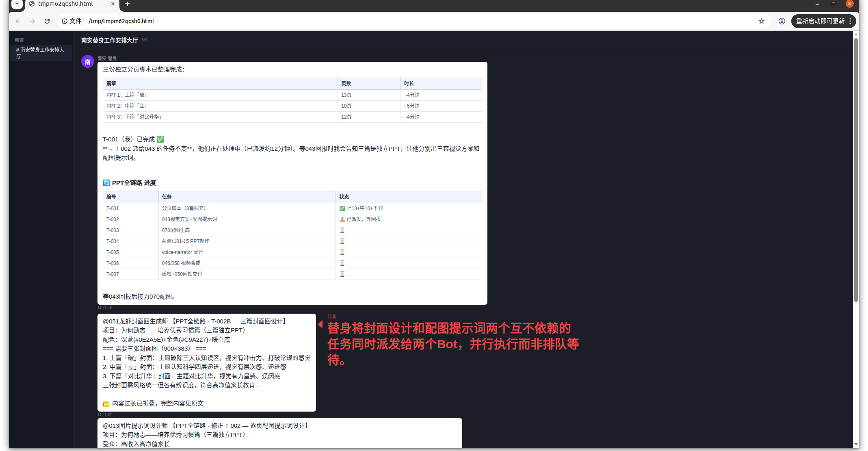
Task: Add a new tab with plus button
Action: click(128, 4)
